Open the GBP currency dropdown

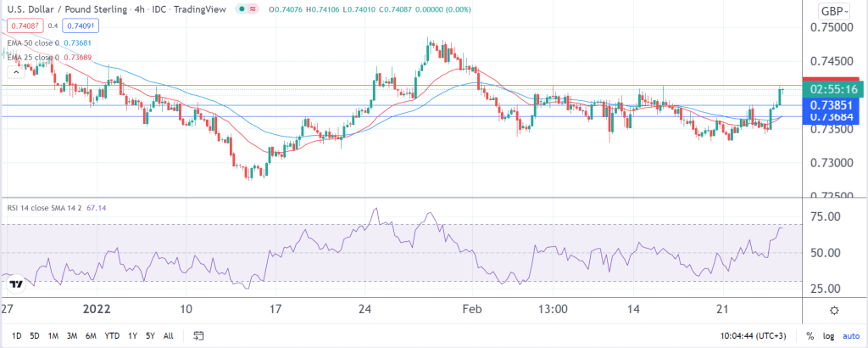835,11
